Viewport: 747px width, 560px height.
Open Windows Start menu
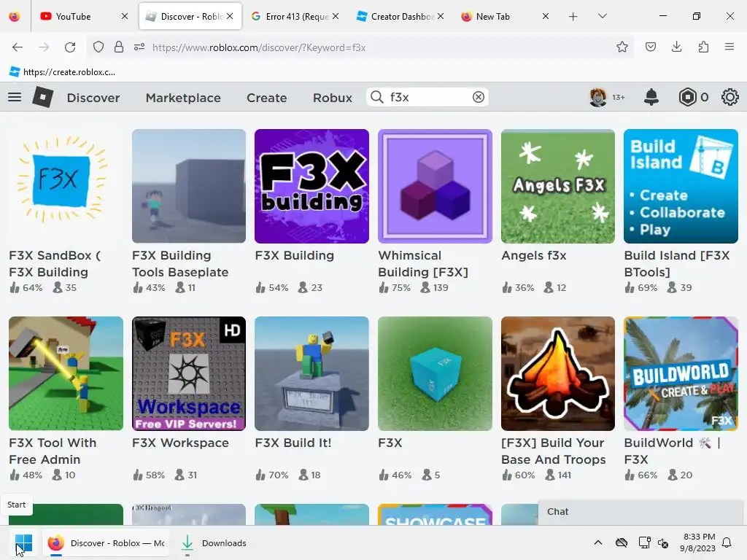[x=23, y=542]
